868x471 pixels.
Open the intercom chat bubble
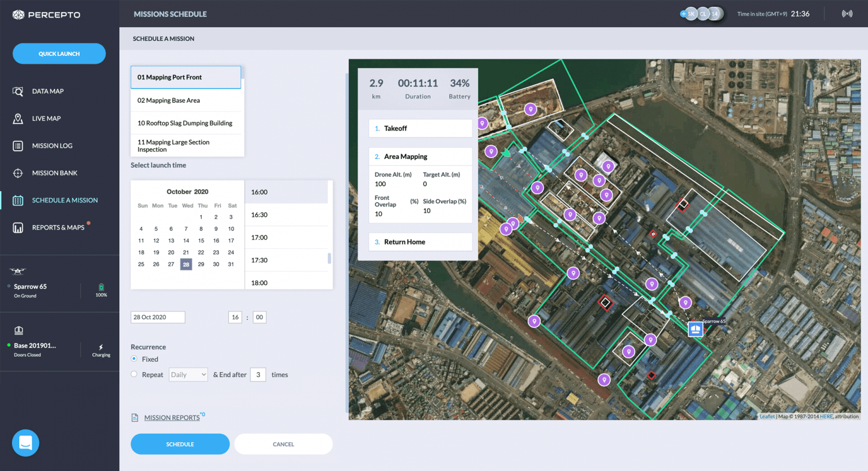(25, 443)
